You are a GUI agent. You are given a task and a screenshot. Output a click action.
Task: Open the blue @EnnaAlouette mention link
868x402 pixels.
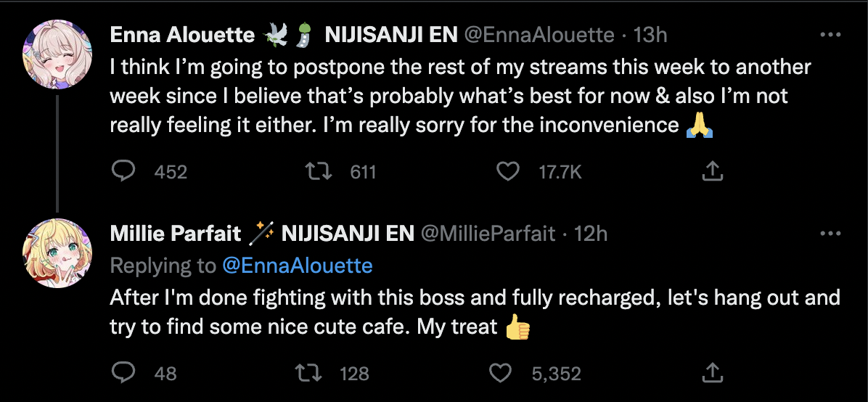click(x=297, y=266)
